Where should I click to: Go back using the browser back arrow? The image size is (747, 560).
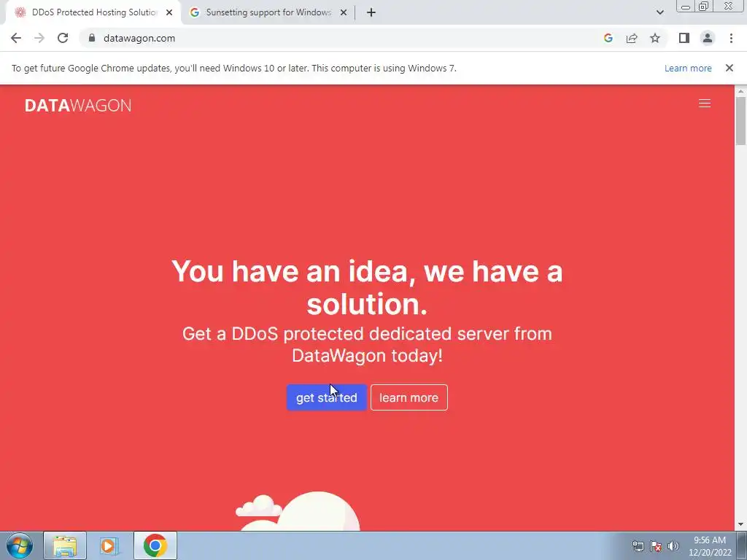click(x=16, y=38)
